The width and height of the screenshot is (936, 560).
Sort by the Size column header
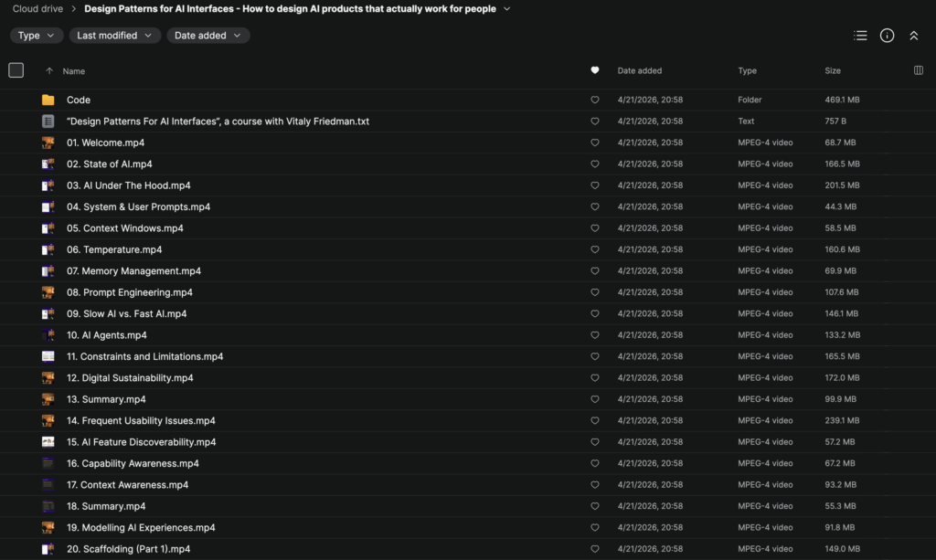[x=832, y=70]
